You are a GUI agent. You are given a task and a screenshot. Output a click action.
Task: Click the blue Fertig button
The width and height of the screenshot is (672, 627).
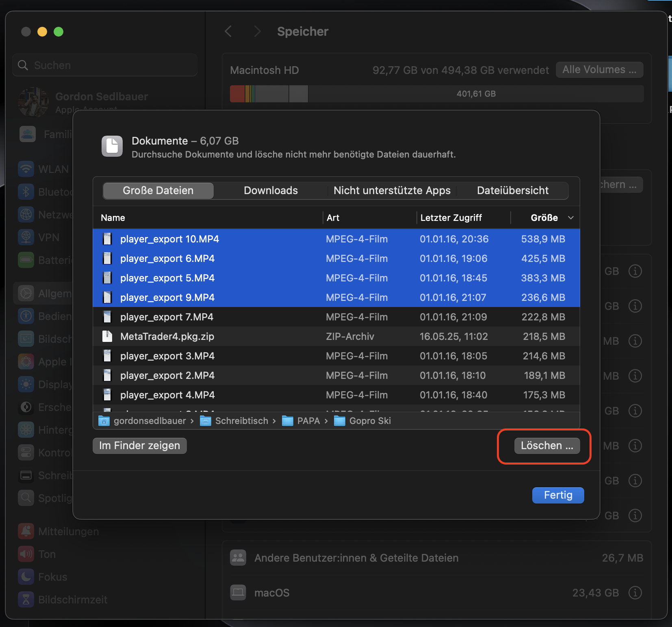(x=557, y=495)
